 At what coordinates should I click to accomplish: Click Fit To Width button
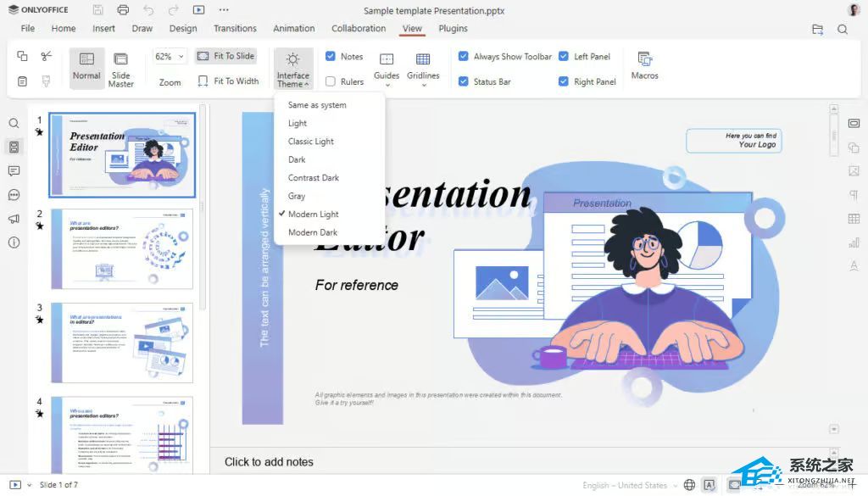228,81
